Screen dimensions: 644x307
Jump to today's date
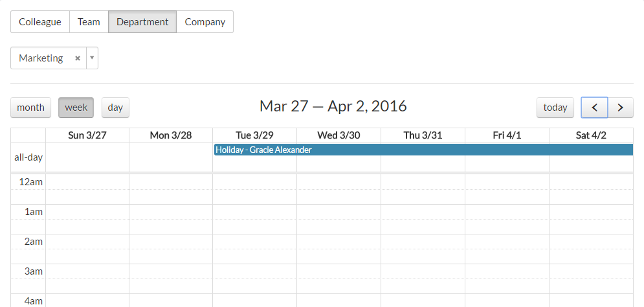pyautogui.click(x=555, y=108)
